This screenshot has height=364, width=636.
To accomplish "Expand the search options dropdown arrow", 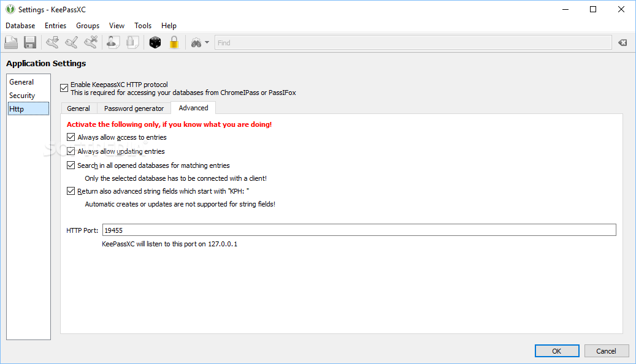I will pyautogui.click(x=207, y=42).
